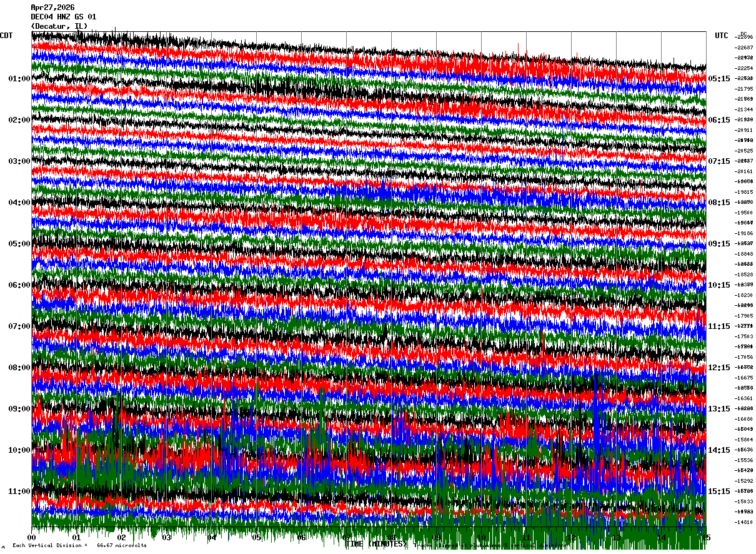Click the DC offset value -16675

(745, 378)
